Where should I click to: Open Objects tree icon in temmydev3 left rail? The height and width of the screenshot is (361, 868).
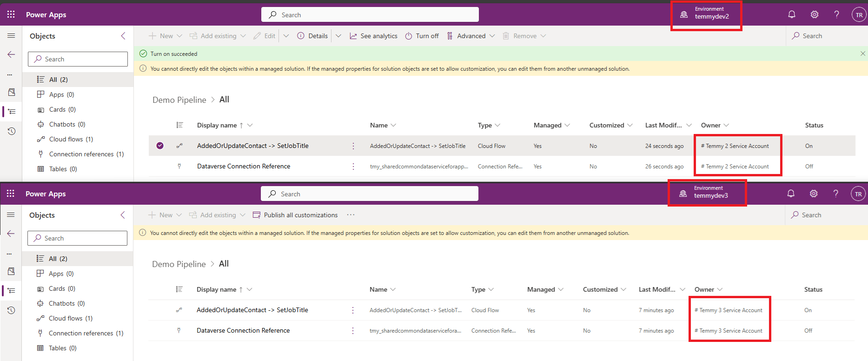[11, 291]
